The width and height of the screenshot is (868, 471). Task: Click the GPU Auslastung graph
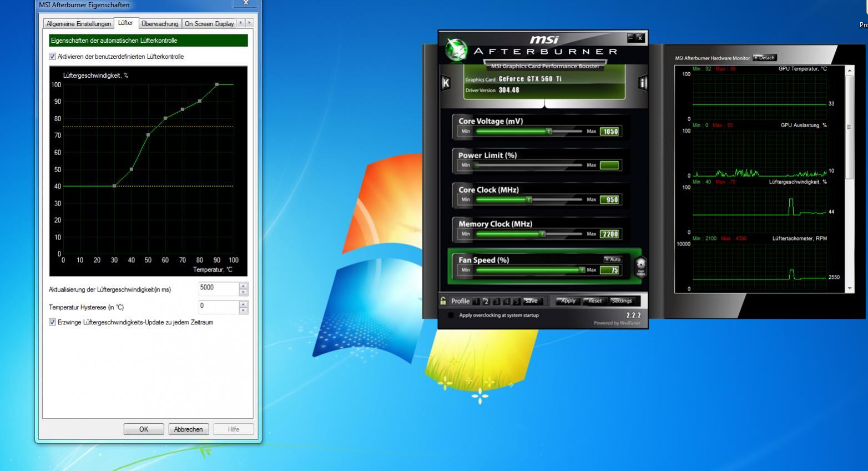point(759,153)
